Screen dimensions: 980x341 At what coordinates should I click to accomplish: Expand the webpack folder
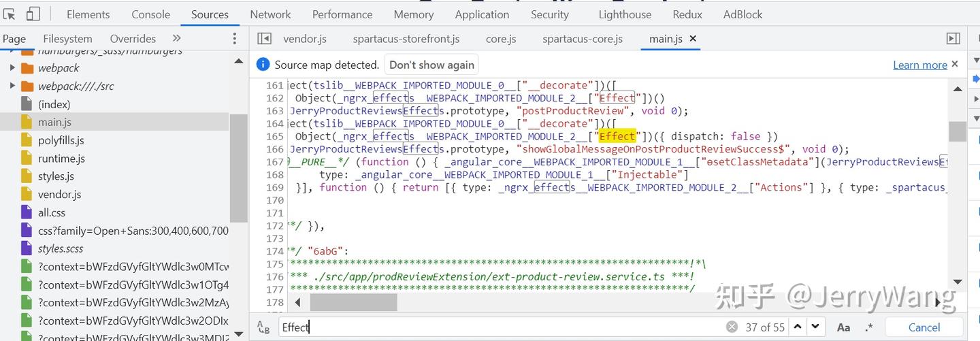coord(12,68)
